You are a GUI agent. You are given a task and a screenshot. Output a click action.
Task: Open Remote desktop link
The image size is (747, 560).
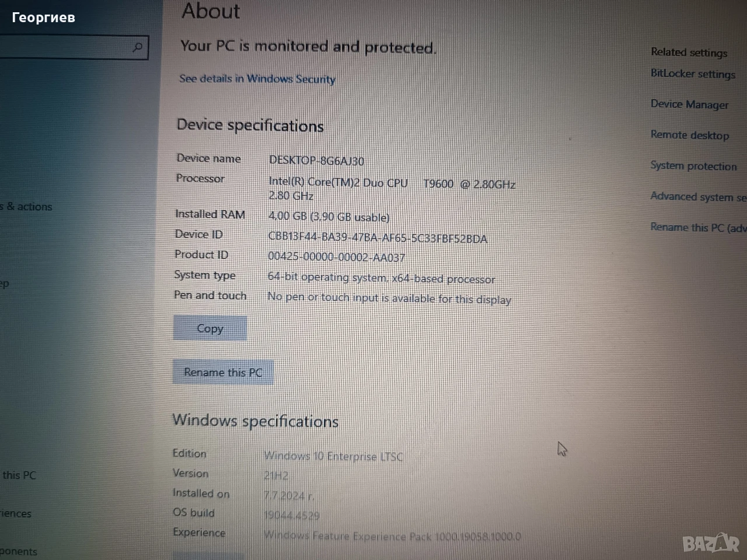coord(690,135)
